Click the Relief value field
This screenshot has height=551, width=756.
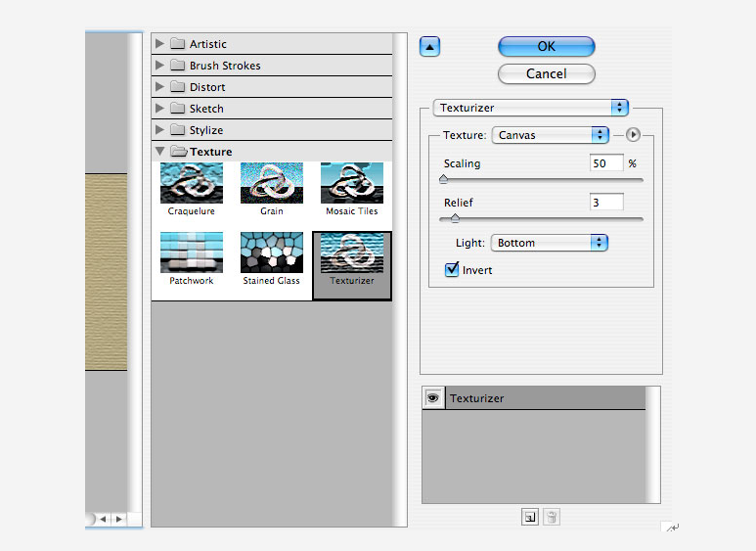(606, 203)
